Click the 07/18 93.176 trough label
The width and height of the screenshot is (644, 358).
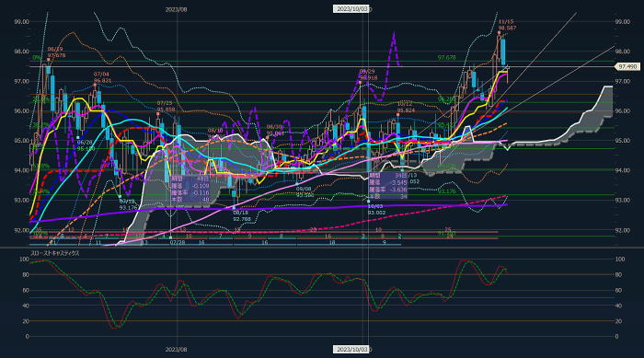pos(128,204)
